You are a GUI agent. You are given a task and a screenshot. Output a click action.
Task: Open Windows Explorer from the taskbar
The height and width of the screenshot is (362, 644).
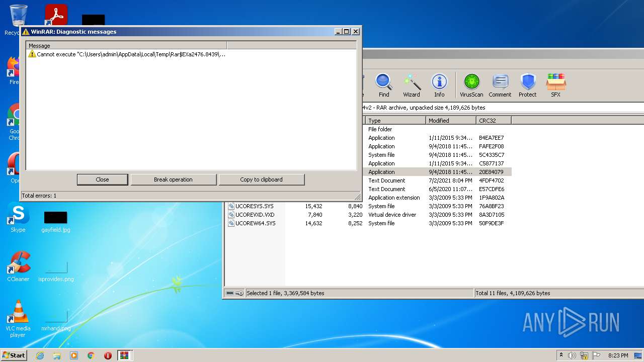[57, 355]
